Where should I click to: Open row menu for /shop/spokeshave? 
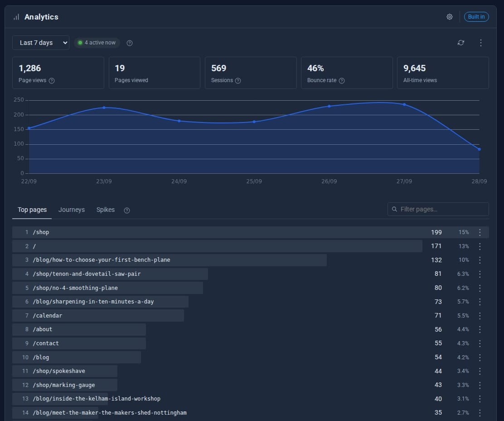pyautogui.click(x=480, y=371)
